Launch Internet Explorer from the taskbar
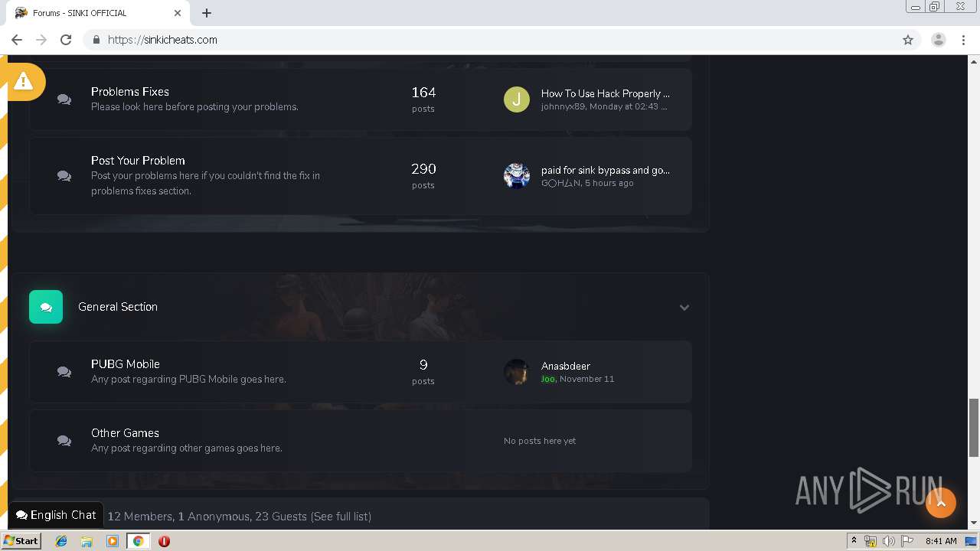The height and width of the screenshot is (551, 980). pos(61,541)
